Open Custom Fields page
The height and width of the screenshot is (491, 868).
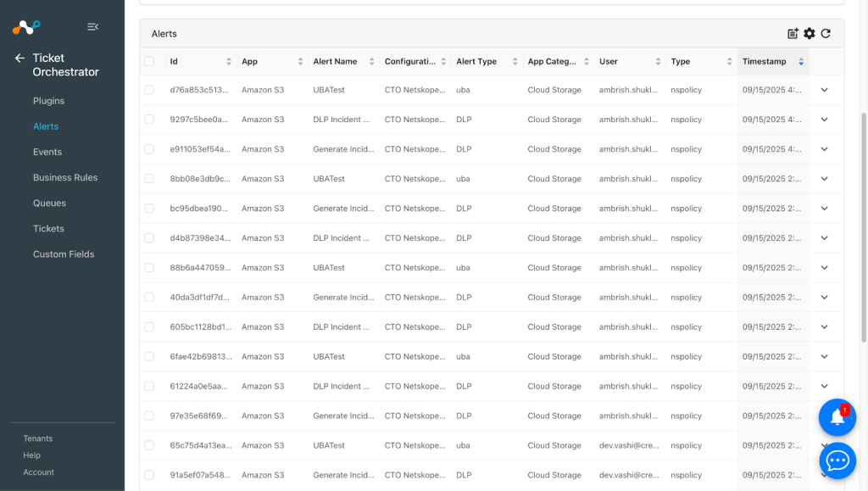click(x=64, y=254)
